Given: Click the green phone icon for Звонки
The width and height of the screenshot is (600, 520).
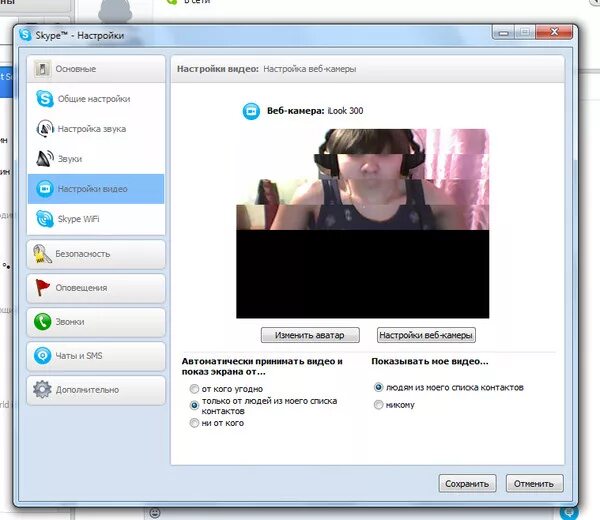Looking at the screenshot, I should click(42, 322).
